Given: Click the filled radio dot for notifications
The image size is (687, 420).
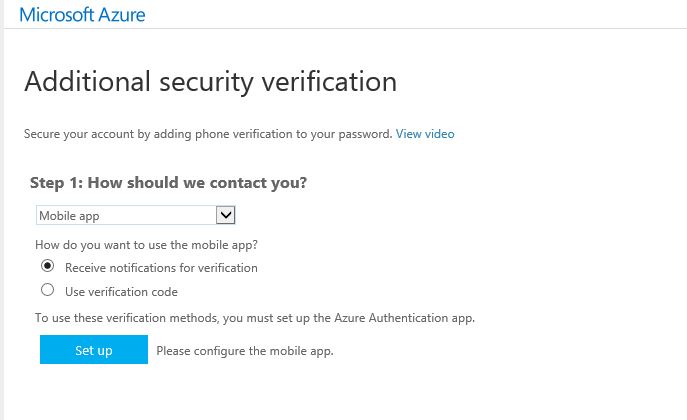Looking at the screenshot, I should pyautogui.click(x=47, y=267).
